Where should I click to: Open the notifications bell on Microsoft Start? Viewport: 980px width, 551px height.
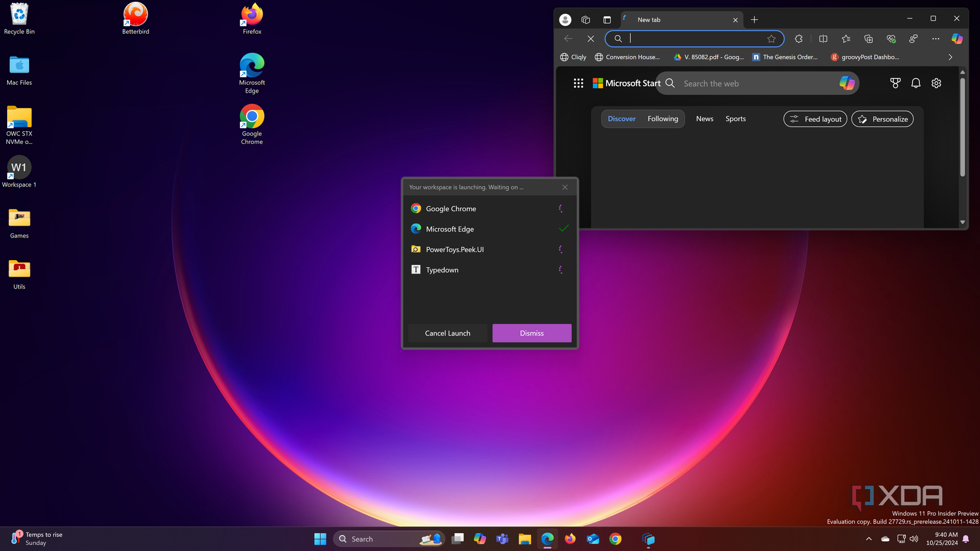pos(916,84)
